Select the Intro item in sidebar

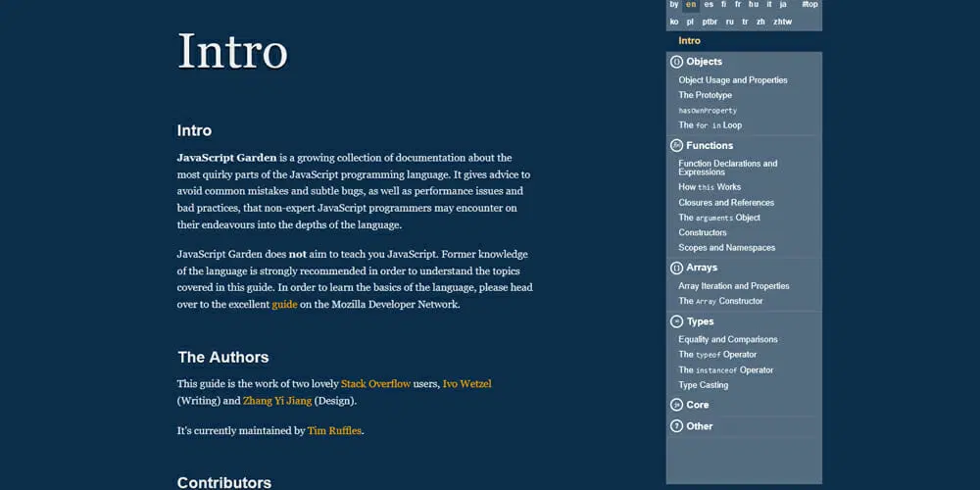[x=689, y=40]
